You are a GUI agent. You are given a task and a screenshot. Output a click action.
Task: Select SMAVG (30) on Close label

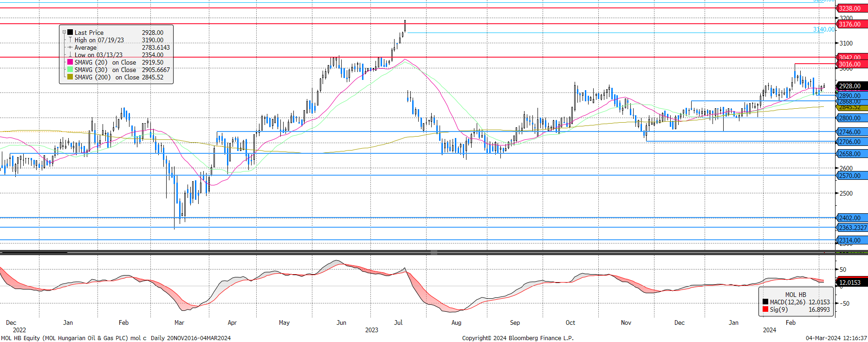(105, 70)
